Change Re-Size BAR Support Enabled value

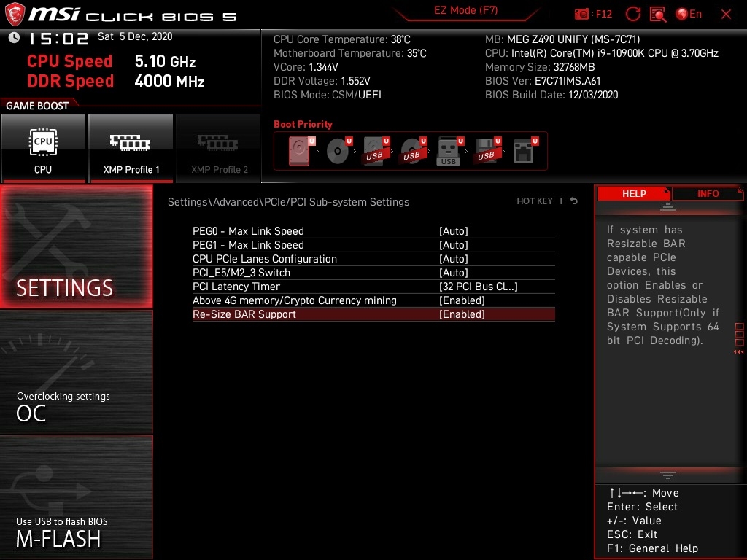(462, 314)
